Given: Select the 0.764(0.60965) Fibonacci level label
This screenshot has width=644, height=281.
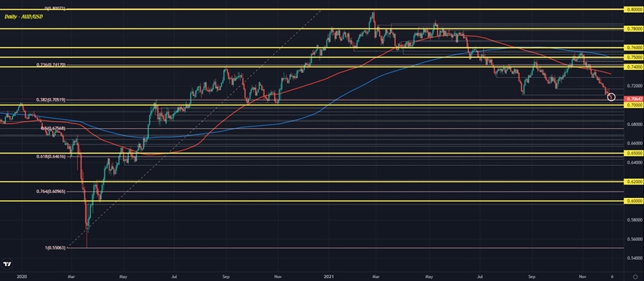Looking at the screenshot, I should click(51, 192).
